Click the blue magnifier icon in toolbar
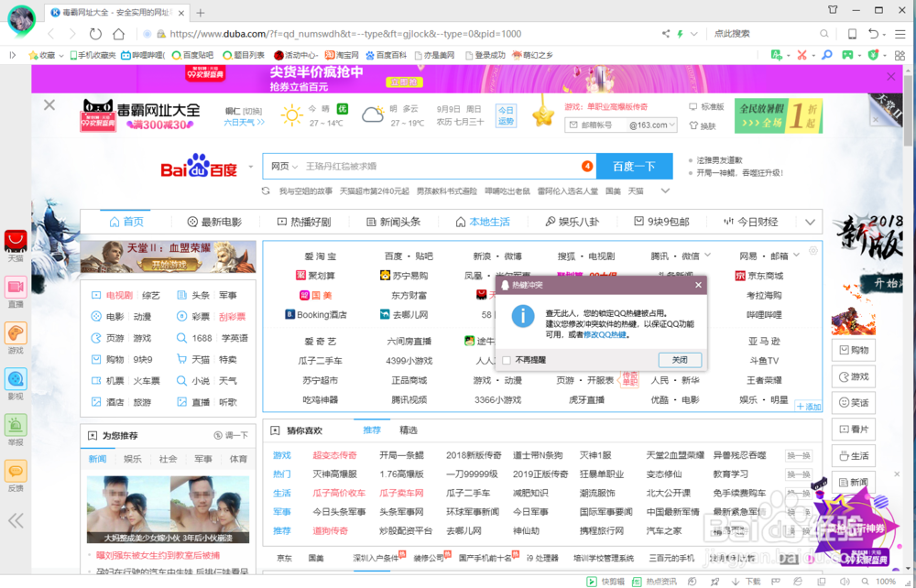The image size is (916, 588). tap(827, 55)
